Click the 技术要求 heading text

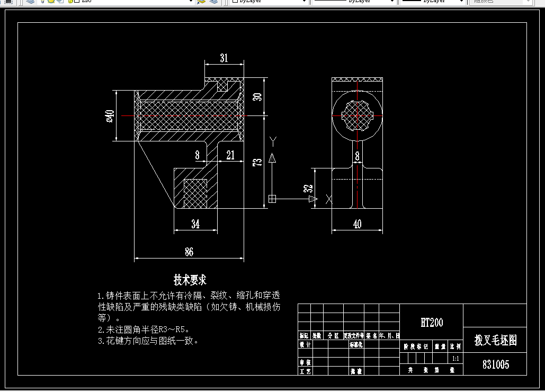point(190,280)
